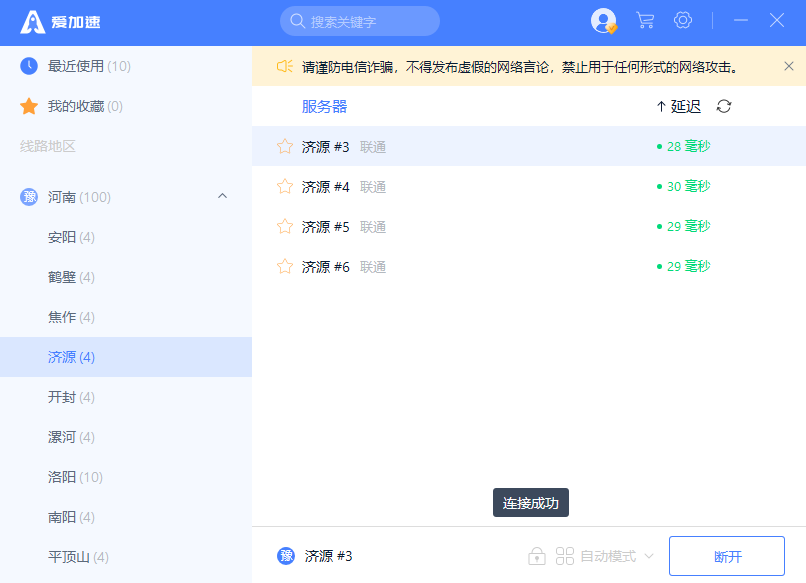Viewport: 806px width, 583px height.
Task: Click the search magnifier icon
Action: pos(297,21)
